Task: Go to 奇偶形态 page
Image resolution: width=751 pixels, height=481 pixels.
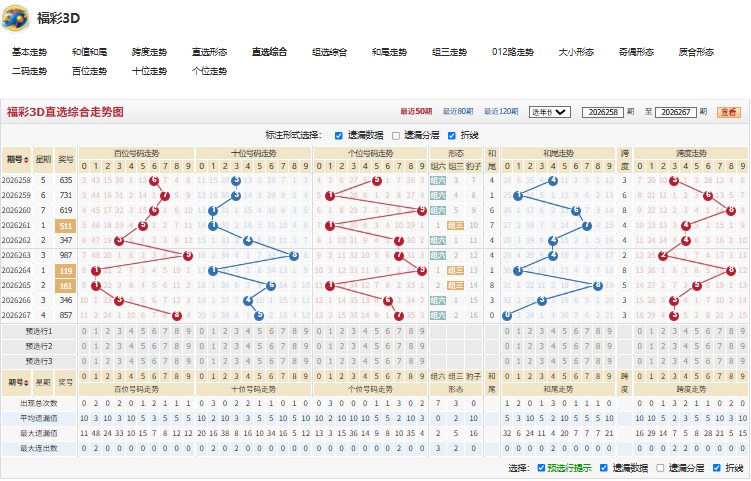Action: [636, 52]
